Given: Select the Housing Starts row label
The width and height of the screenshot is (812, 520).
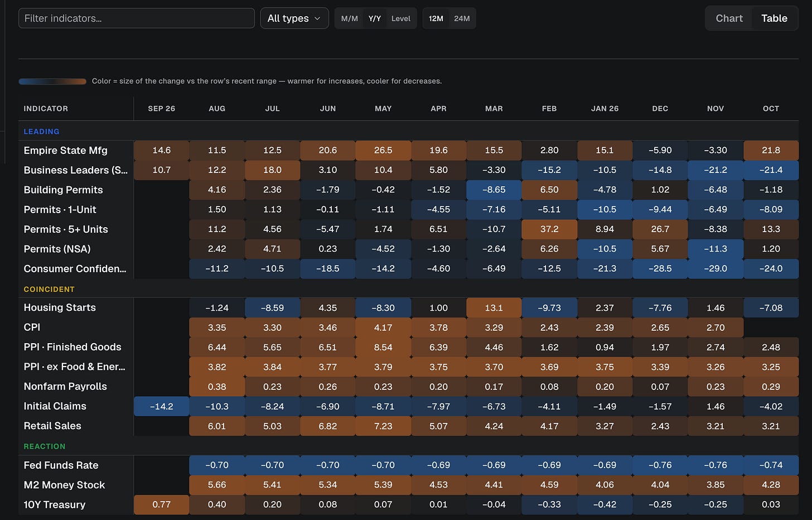Looking at the screenshot, I should (x=60, y=307).
